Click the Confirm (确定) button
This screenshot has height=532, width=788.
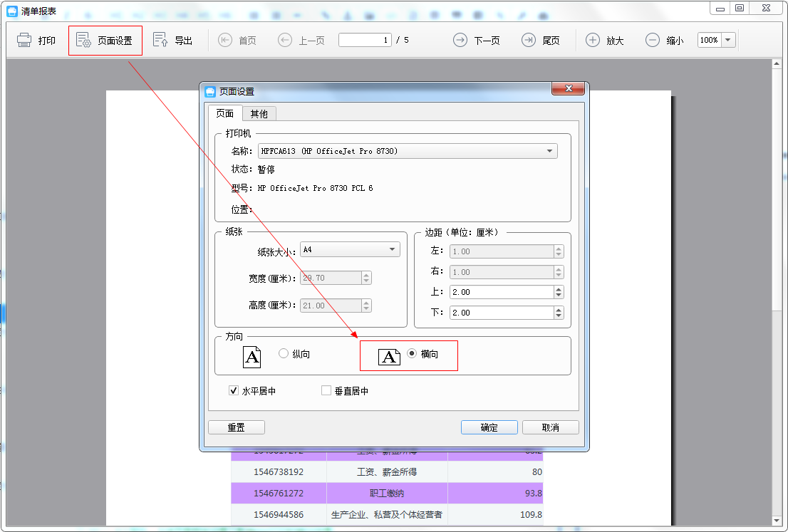489,427
